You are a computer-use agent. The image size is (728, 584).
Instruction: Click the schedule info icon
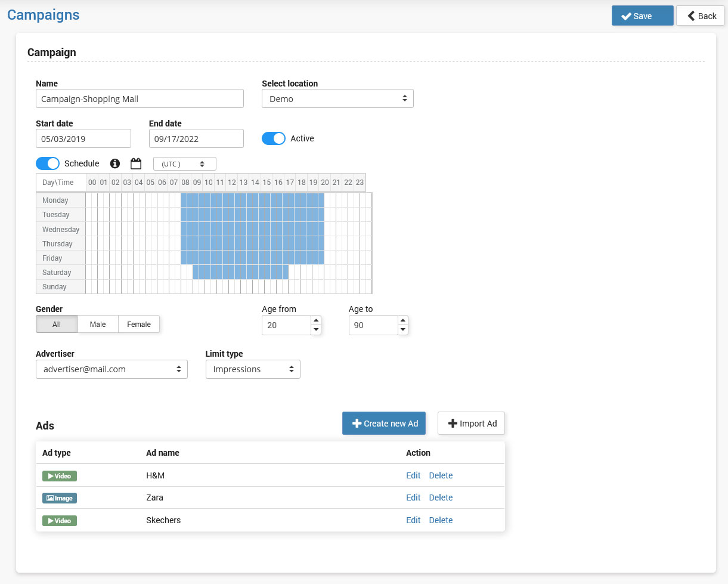(115, 163)
